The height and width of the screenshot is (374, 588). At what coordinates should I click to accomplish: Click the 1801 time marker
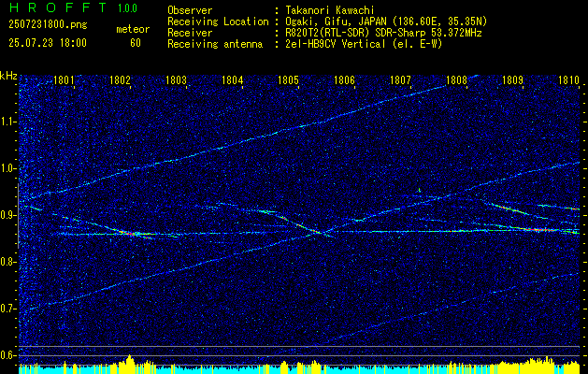click(x=64, y=79)
